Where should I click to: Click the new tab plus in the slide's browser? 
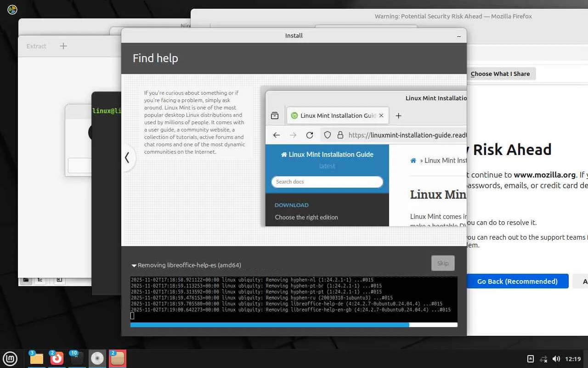(398, 115)
